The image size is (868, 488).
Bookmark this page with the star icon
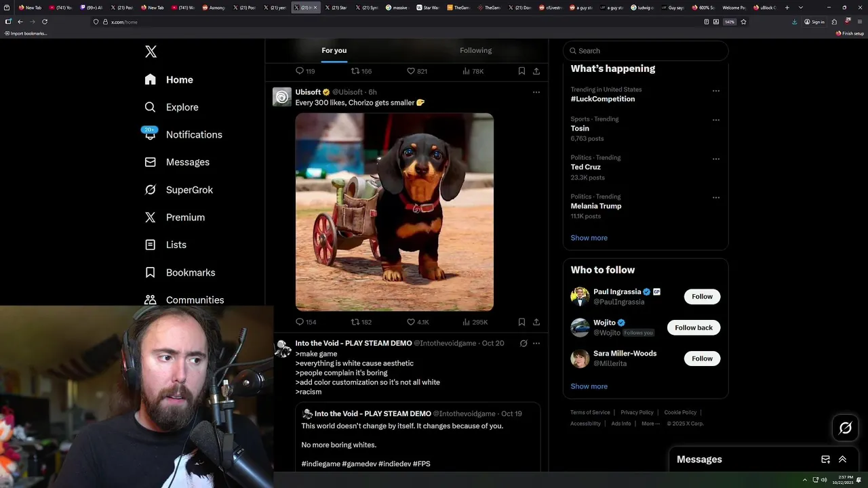[x=743, y=22]
